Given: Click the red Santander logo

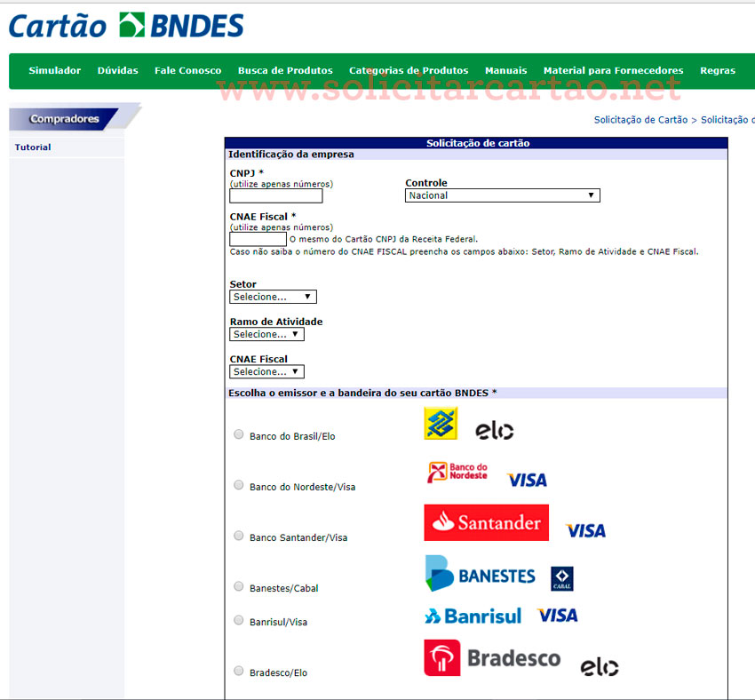Looking at the screenshot, I should 486,522.
